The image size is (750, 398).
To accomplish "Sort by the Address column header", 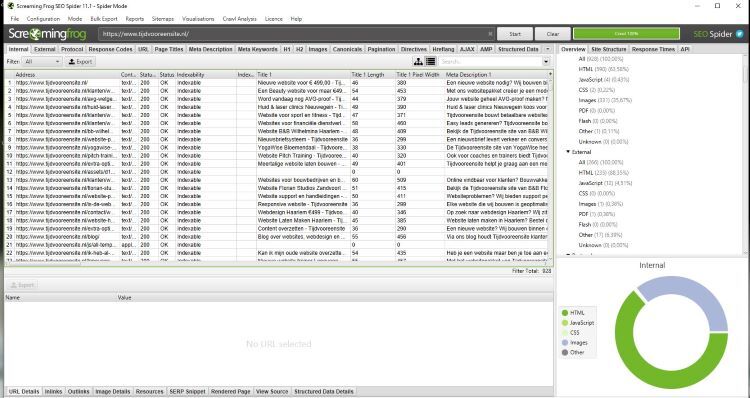I will (66, 75).
